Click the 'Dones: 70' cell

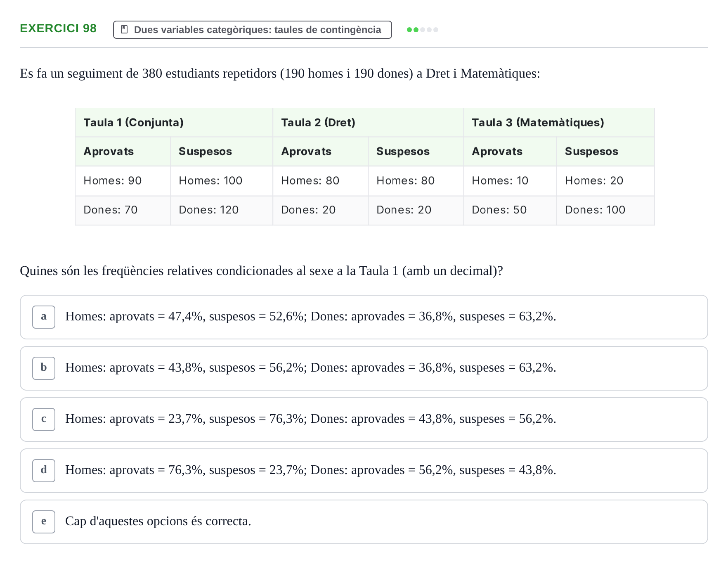pos(123,210)
